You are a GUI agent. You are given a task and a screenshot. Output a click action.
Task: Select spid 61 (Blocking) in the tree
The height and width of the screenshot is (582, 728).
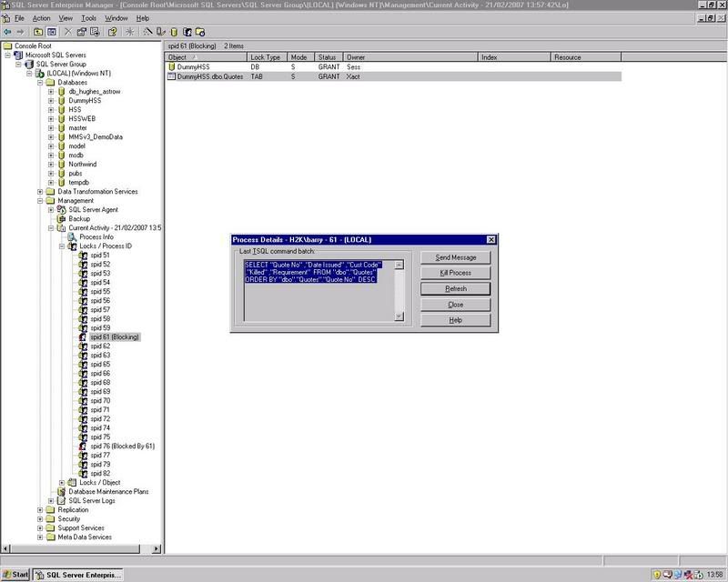115,337
